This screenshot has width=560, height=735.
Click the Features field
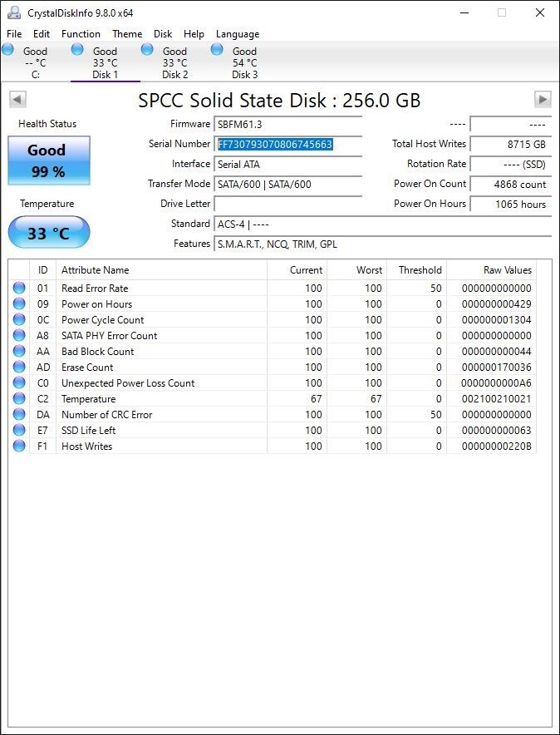tap(382, 244)
